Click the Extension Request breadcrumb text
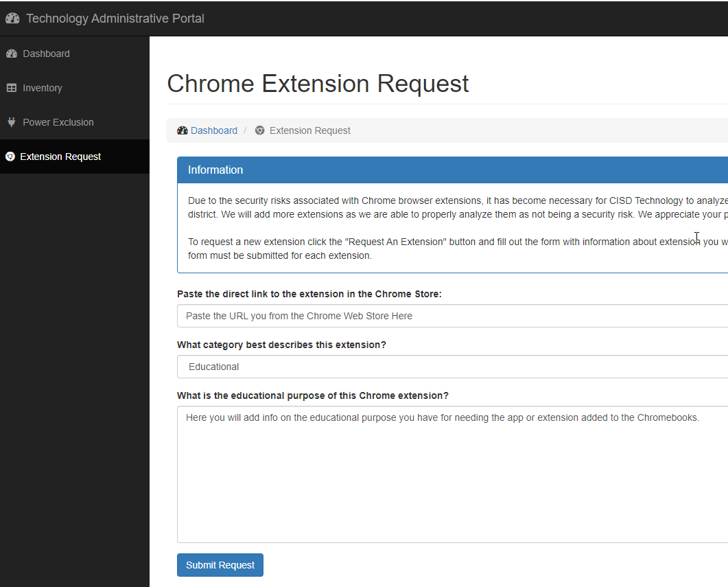The height and width of the screenshot is (587, 728). pos(309,130)
